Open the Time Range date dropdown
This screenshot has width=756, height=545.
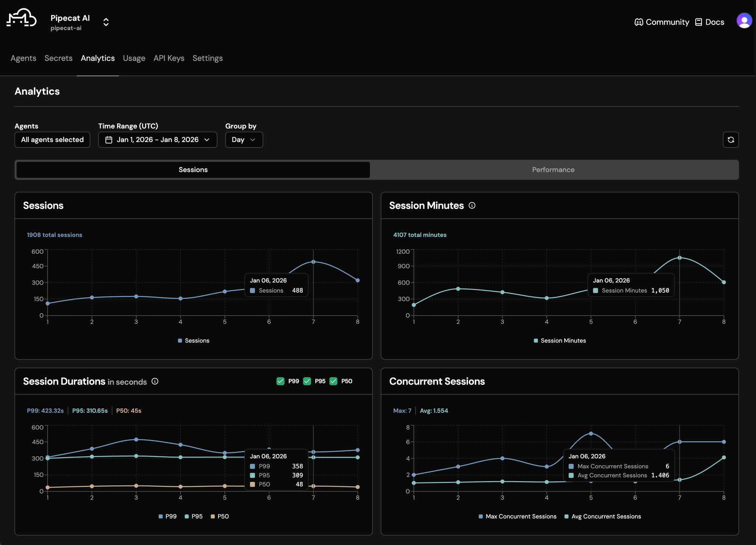click(158, 140)
